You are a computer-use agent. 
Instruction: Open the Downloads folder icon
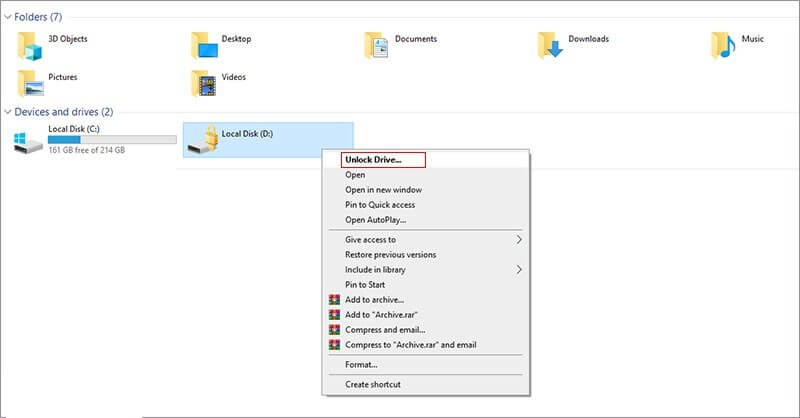(x=551, y=44)
